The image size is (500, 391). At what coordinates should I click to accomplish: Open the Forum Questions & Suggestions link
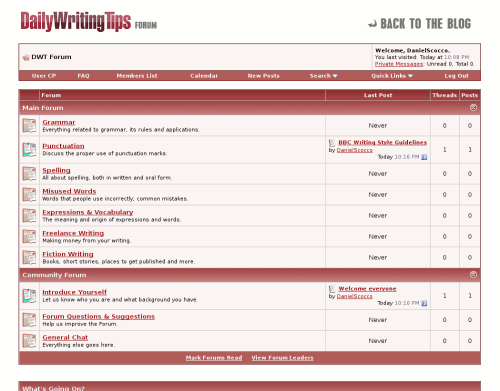98,317
